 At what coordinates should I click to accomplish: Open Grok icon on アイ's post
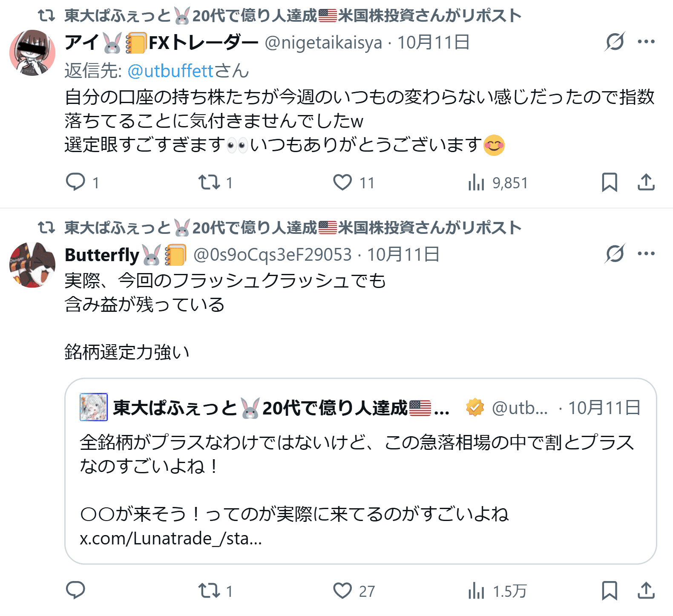[x=615, y=42]
